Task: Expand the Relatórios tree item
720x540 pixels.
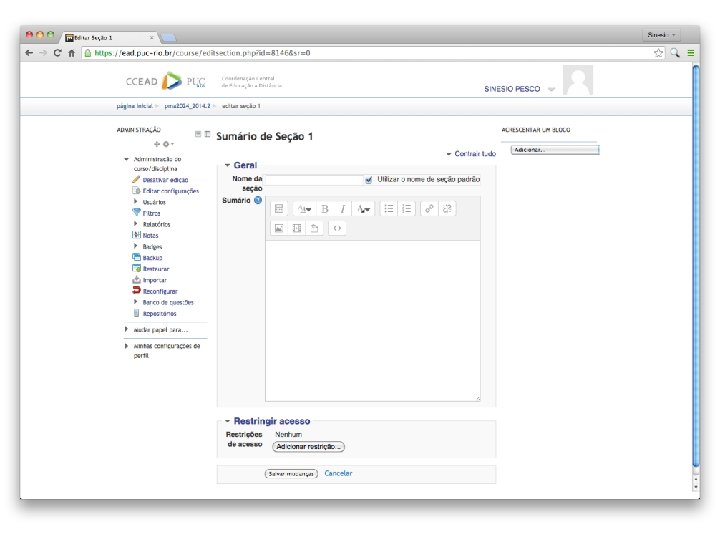Action: point(135,224)
